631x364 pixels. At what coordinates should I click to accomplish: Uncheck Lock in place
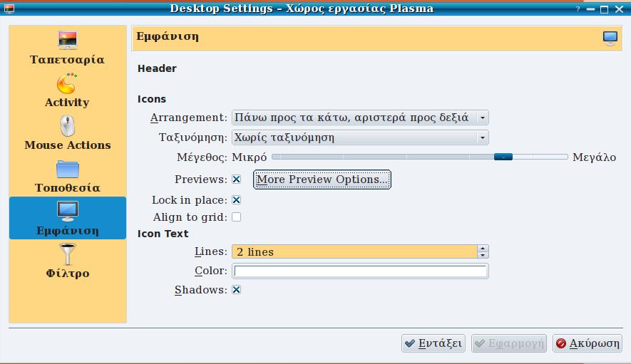pyautogui.click(x=237, y=200)
